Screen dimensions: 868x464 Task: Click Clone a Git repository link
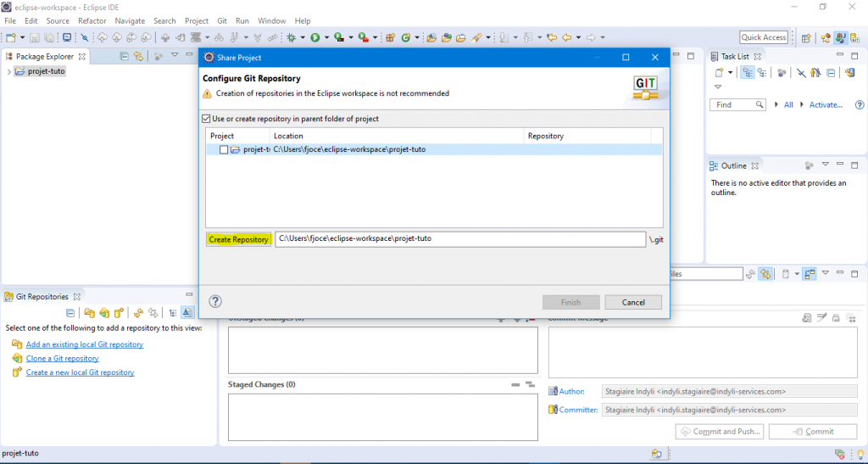point(63,358)
